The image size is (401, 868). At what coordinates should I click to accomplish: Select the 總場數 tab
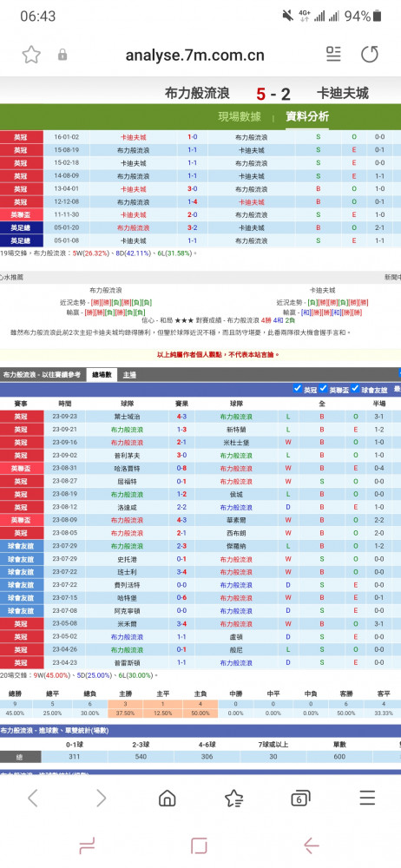(x=102, y=375)
